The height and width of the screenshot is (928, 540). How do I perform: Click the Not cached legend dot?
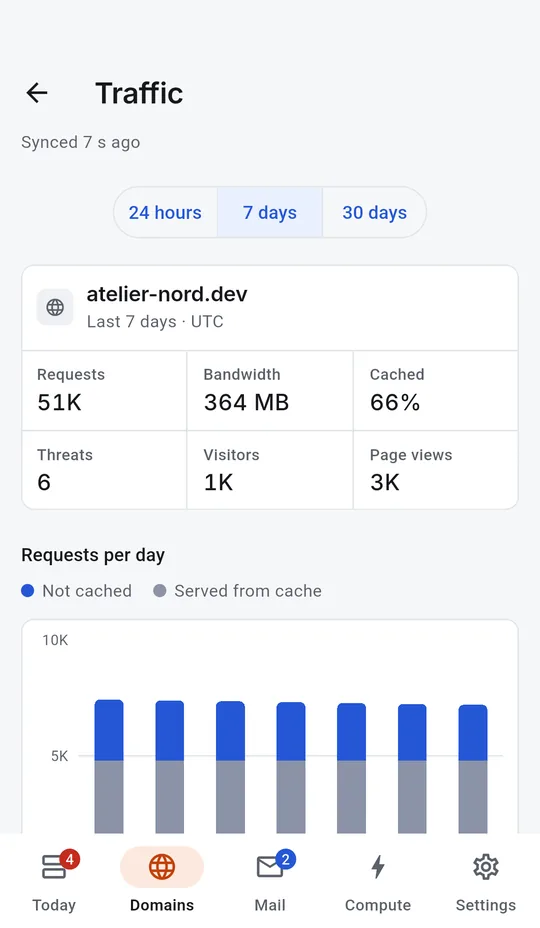click(x=28, y=591)
